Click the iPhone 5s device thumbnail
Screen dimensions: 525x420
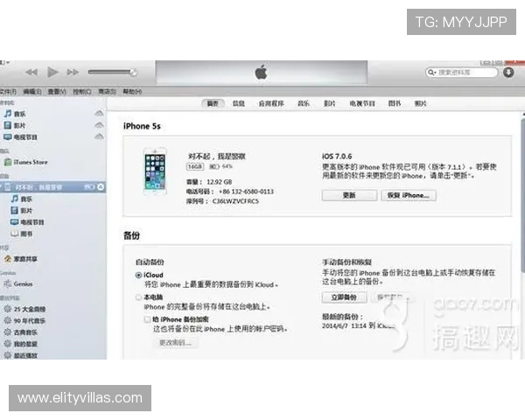point(155,171)
